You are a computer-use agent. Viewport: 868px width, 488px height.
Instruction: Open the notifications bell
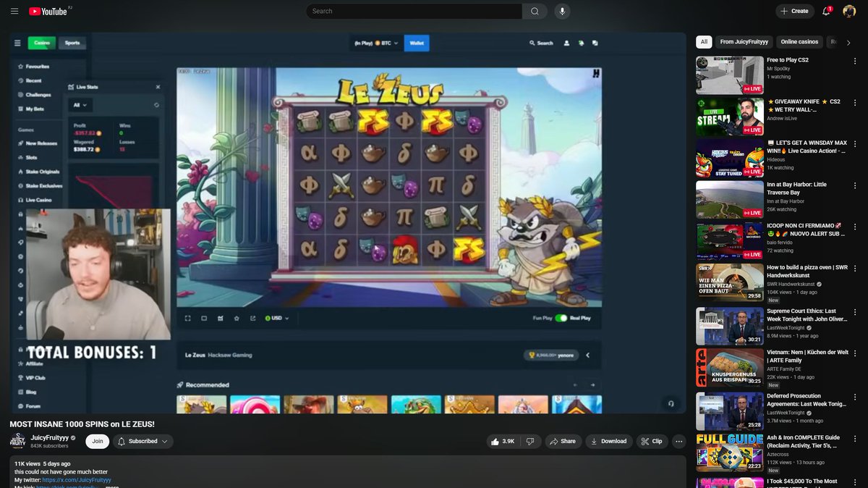[x=827, y=11]
